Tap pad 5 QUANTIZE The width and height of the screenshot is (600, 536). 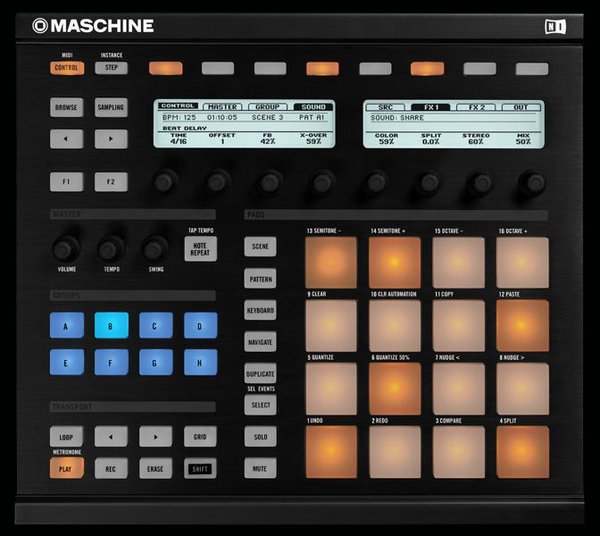pyautogui.click(x=331, y=389)
